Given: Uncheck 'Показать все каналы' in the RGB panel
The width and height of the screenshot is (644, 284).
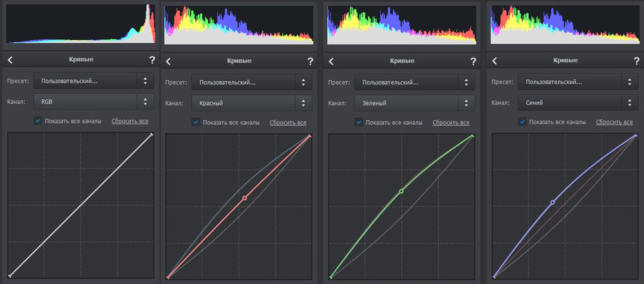Looking at the screenshot, I should pyautogui.click(x=38, y=120).
